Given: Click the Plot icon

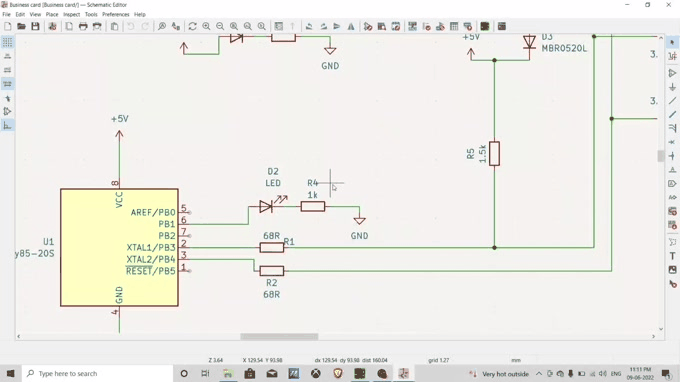Looking at the screenshot, I should (97, 26).
